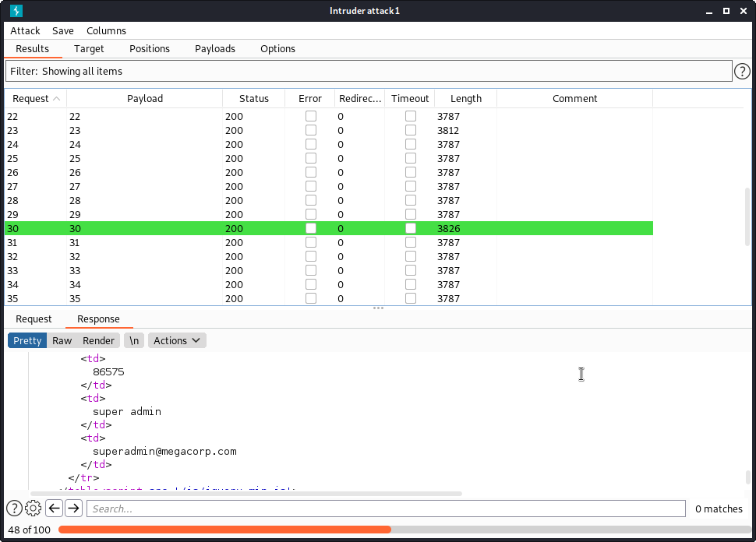Show the Response tab in message viewer

(98, 319)
